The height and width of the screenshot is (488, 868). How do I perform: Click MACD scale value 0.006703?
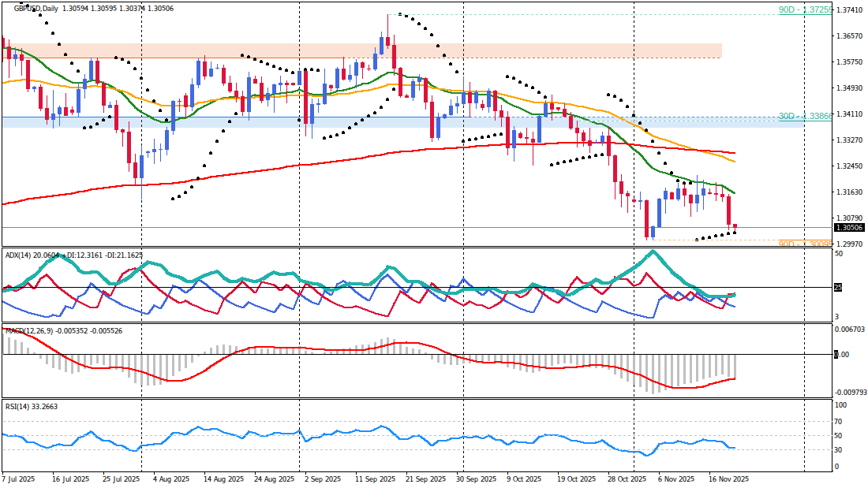coord(851,330)
